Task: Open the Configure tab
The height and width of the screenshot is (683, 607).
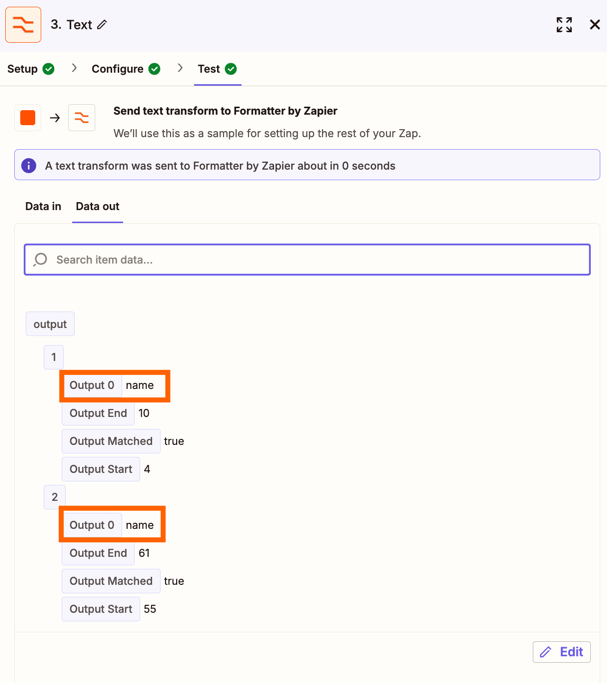Action: click(125, 69)
